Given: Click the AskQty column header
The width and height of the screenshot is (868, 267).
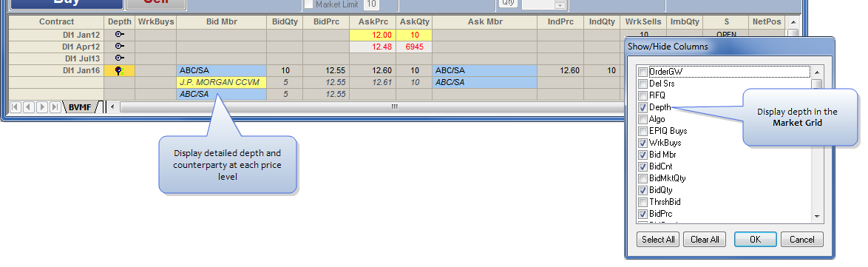Looking at the screenshot, I should [415, 22].
